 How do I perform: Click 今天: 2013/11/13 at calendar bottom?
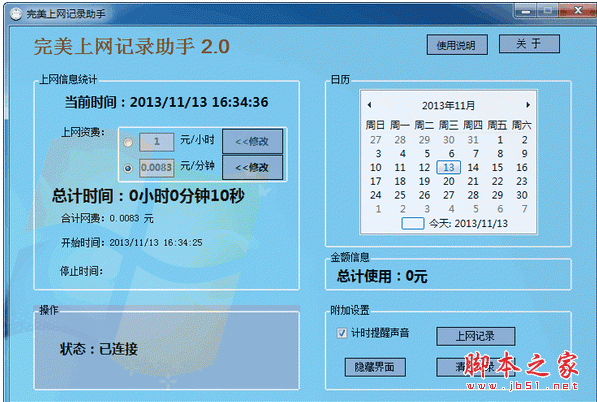[455, 223]
